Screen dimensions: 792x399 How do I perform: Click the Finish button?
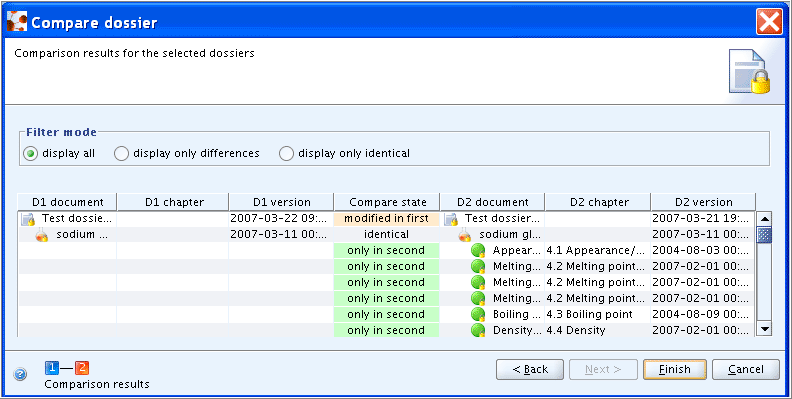point(674,370)
